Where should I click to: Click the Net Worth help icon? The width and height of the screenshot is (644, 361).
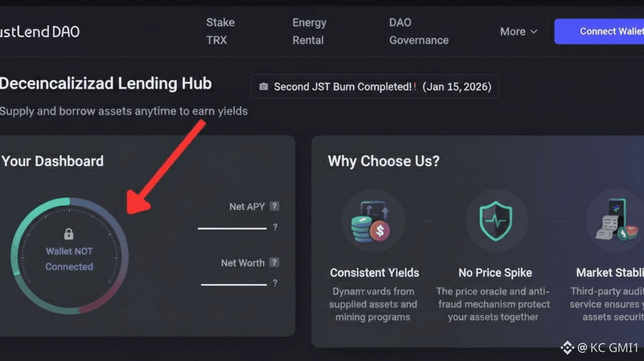[x=275, y=263]
